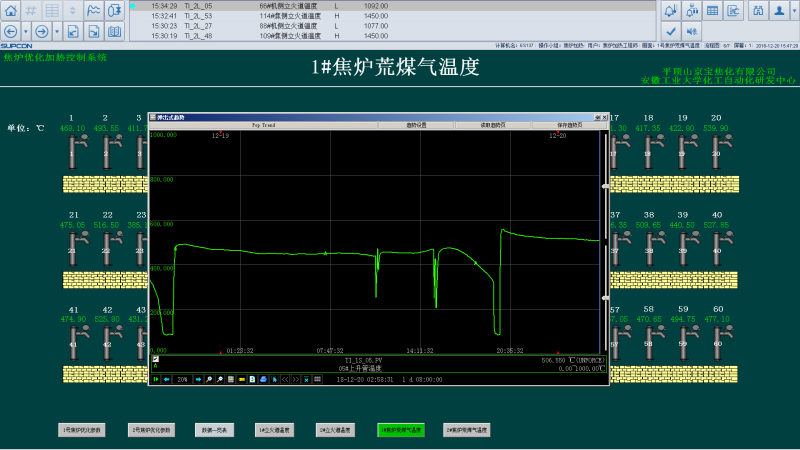Viewport: 800px width, 450px height.
Task: Switch to 1#立火道温度 page
Action: click(x=273, y=430)
